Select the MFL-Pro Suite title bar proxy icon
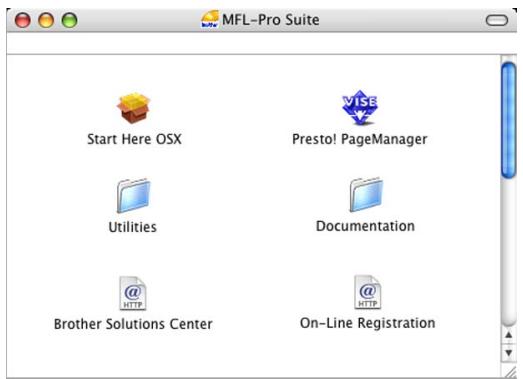Image resolution: width=523 pixels, height=379 pixels. 210,19
